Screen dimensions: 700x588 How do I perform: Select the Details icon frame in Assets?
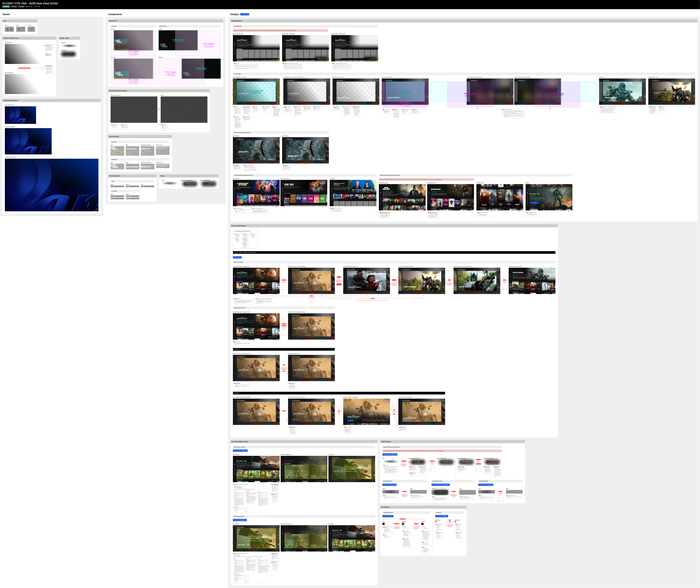[x=21, y=29]
